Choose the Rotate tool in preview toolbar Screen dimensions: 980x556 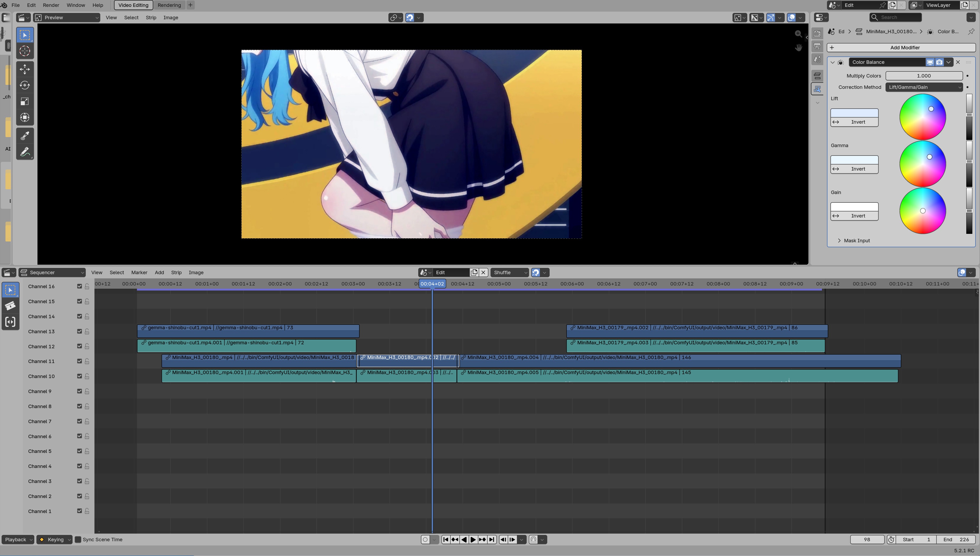point(25,85)
